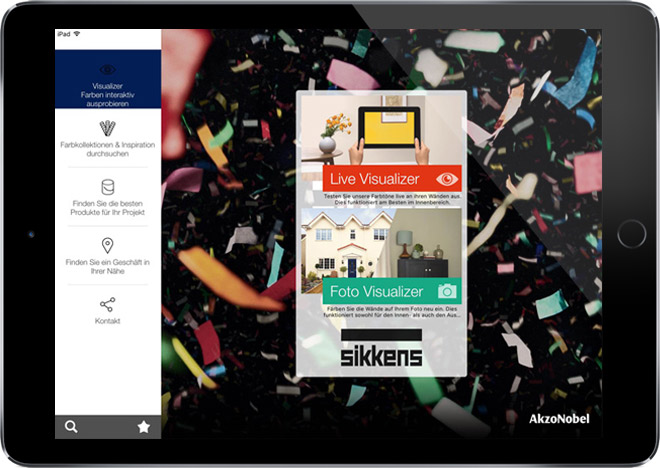Open 'Farbkollektionen & Inspiration durchsuchen' menu text

click(107, 150)
